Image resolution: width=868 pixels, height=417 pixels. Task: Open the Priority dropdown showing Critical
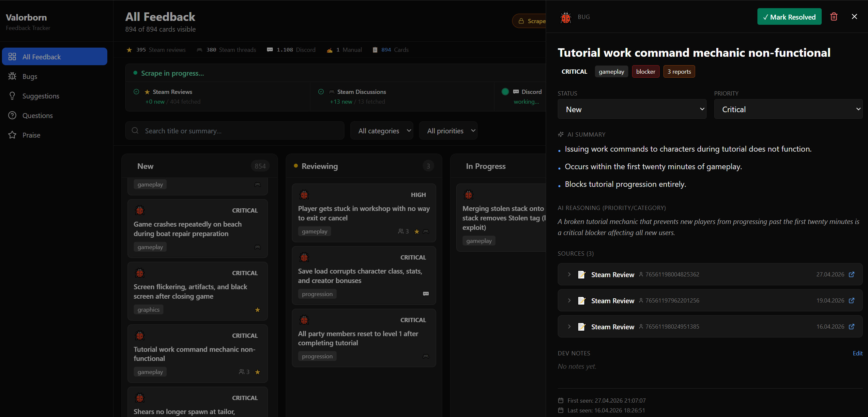coord(788,109)
